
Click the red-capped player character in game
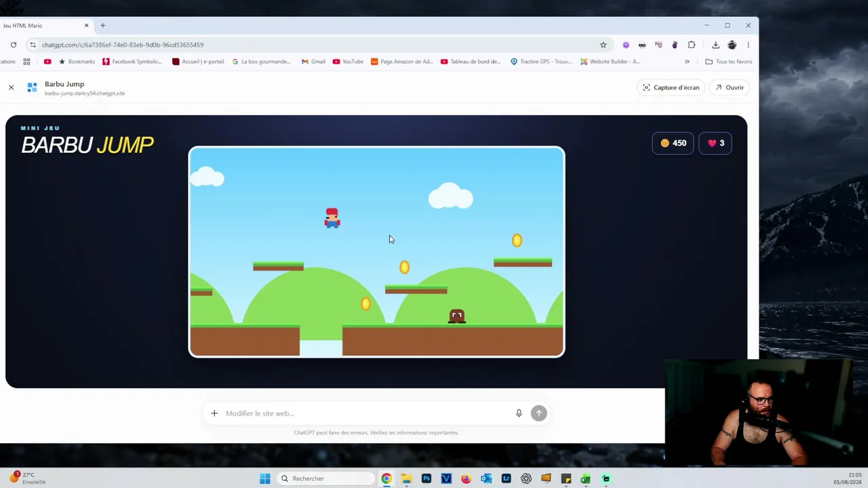pos(332,218)
